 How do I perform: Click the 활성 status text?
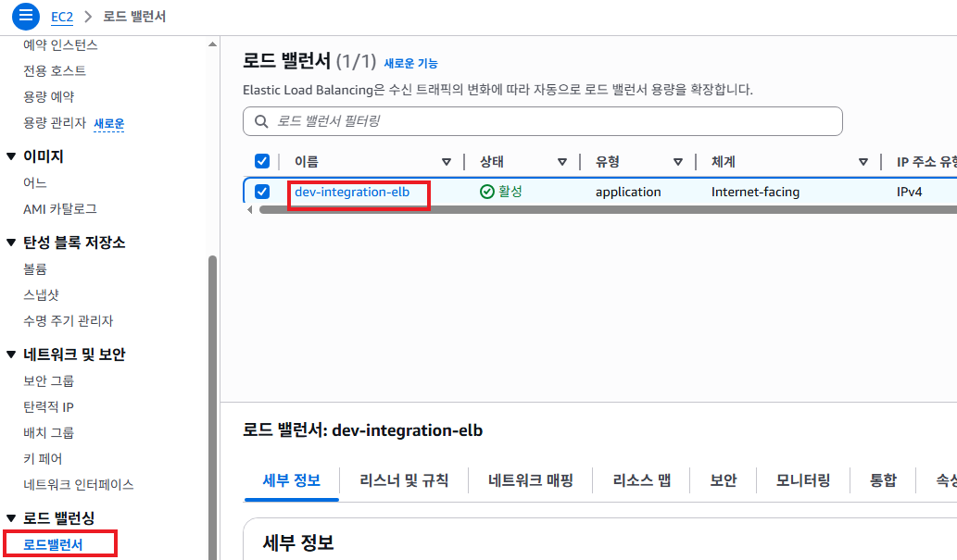510,192
